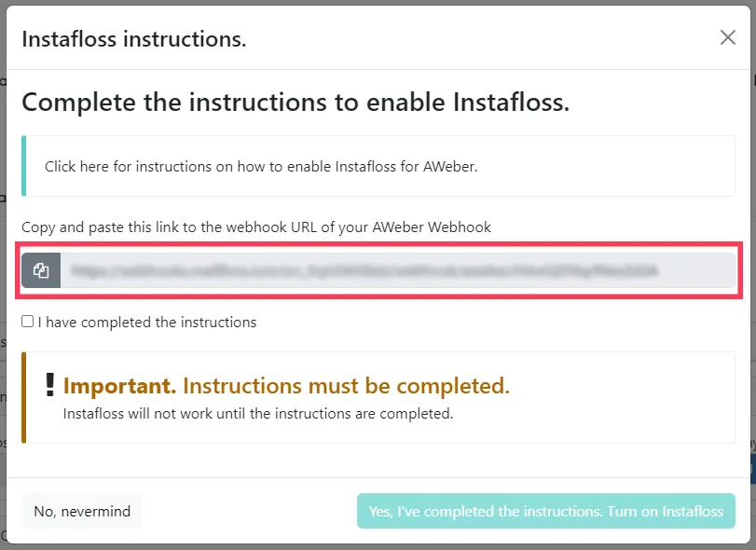The width and height of the screenshot is (756, 550).
Task: Click 'Instructions must be completed.' warning heading
Action: [346, 386]
